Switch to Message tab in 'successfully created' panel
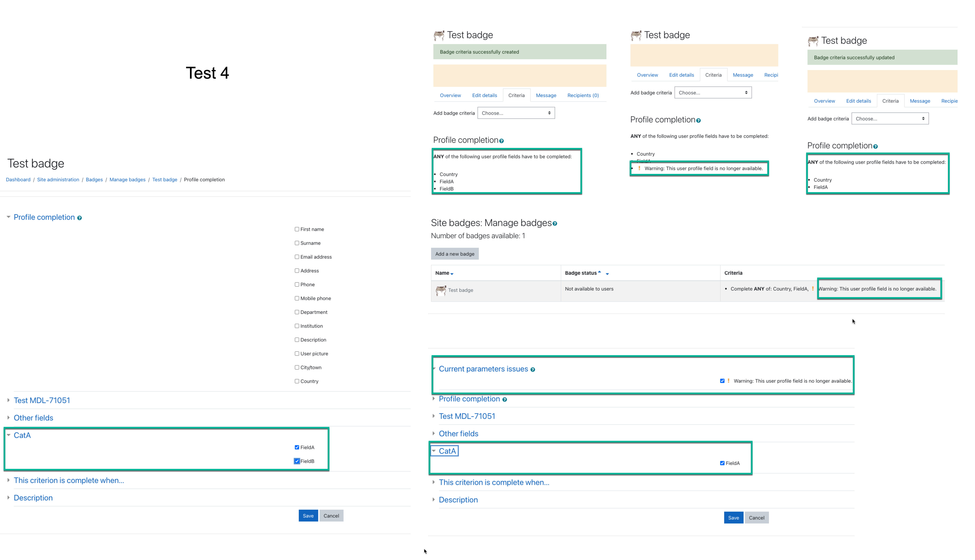 pos(546,95)
